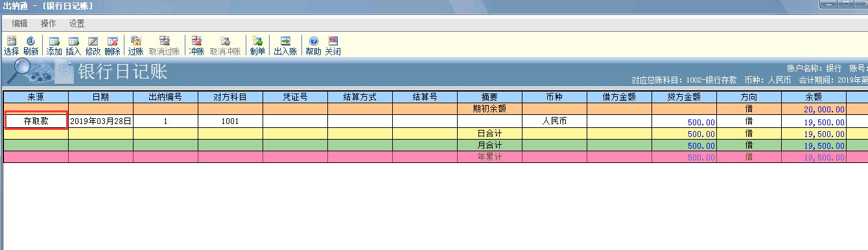Edit the entry using 修改 icon
The width and height of the screenshot is (868, 250).
click(93, 45)
